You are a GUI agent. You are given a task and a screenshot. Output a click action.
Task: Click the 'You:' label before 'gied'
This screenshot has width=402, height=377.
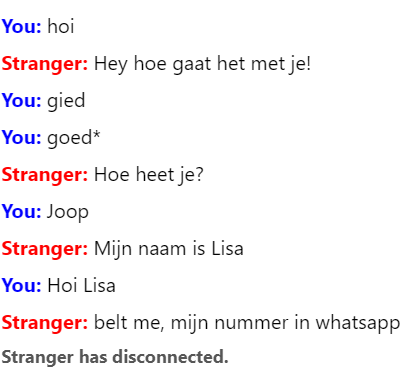[21, 100]
